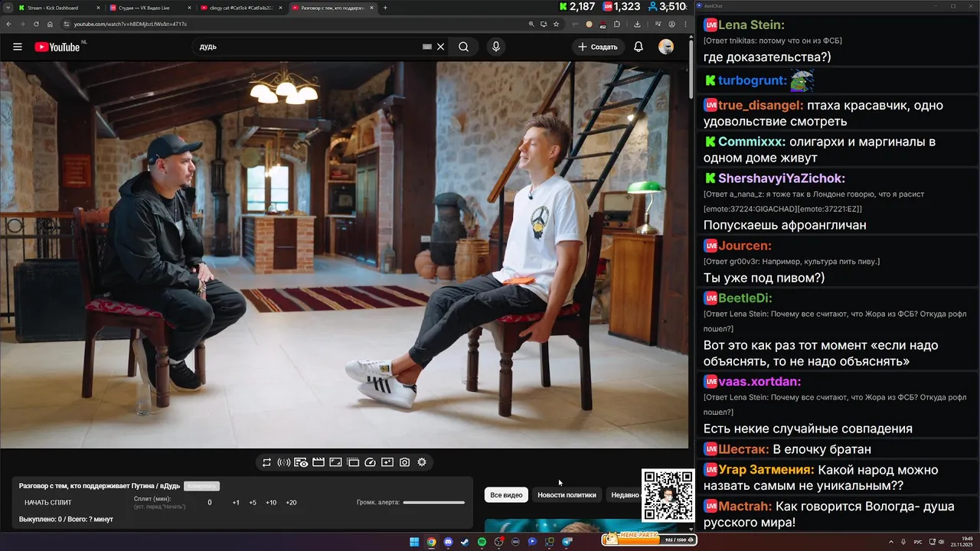Click the resize-screen toolbar icon
980x551 pixels.
[x=335, y=462]
